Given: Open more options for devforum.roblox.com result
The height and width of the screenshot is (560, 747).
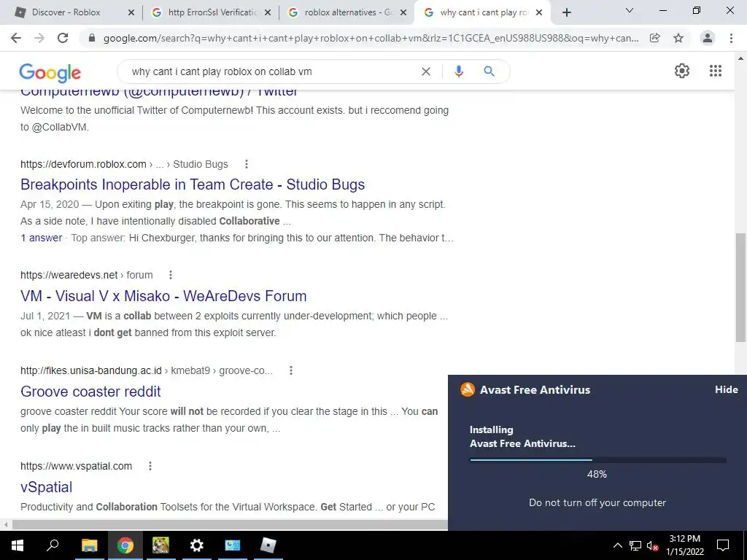Looking at the screenshot, I should pos(247,164).
